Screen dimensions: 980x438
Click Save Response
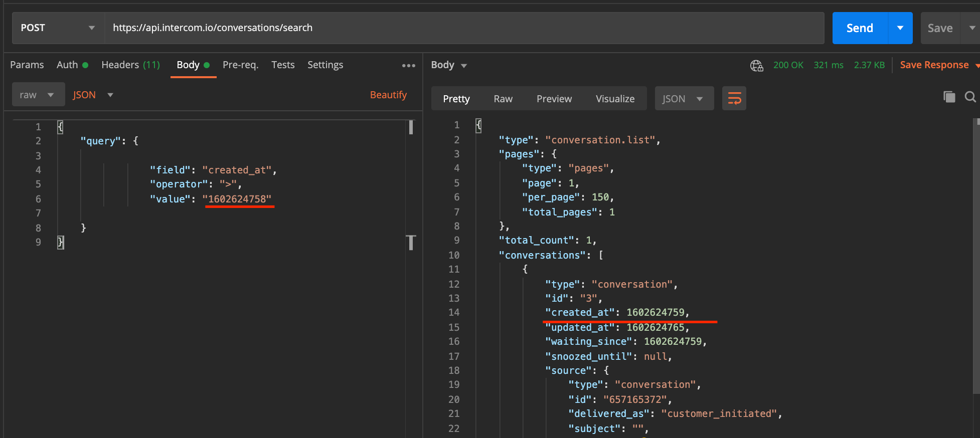point(934,65)
